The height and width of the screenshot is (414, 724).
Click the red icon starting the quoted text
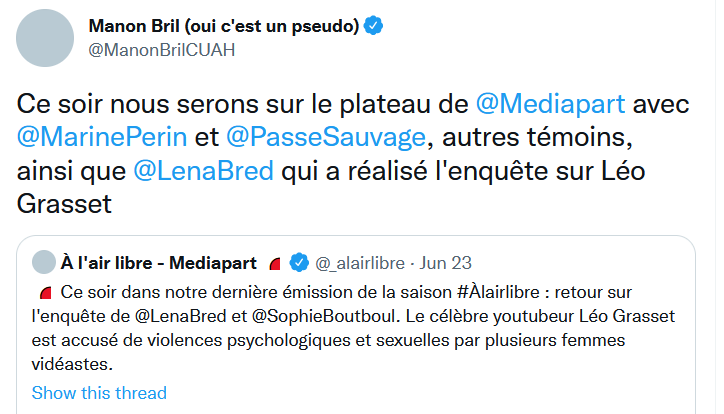coord(44,293)
